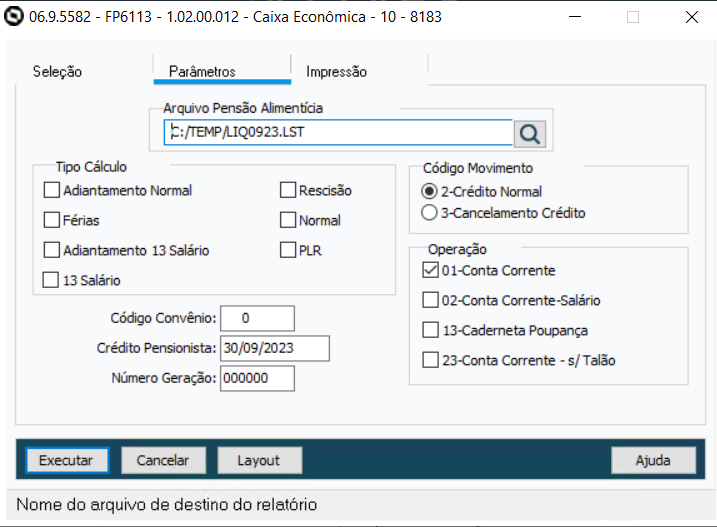717x527 pixels.
Task: Click the Cancelar button
Action: 163,460
